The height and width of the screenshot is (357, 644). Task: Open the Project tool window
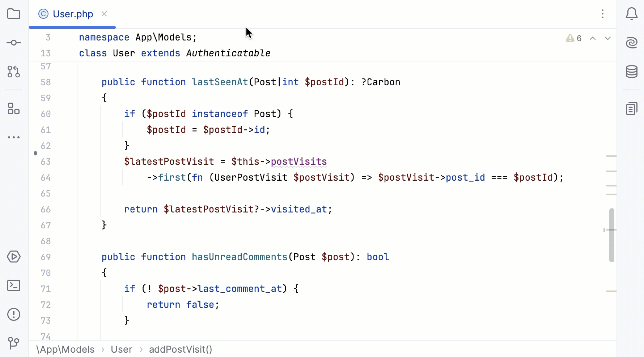[14, 14]
